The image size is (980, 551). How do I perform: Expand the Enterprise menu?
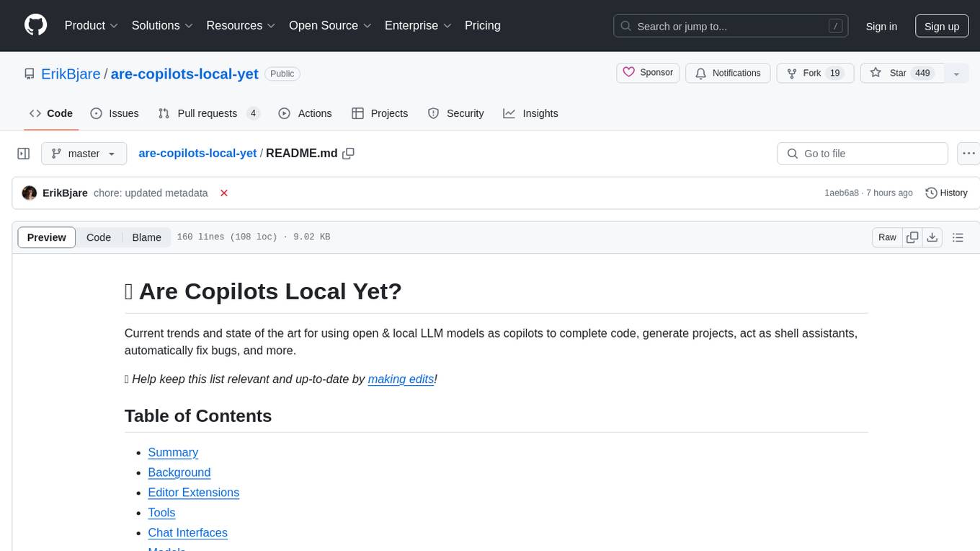pos(418,25)
